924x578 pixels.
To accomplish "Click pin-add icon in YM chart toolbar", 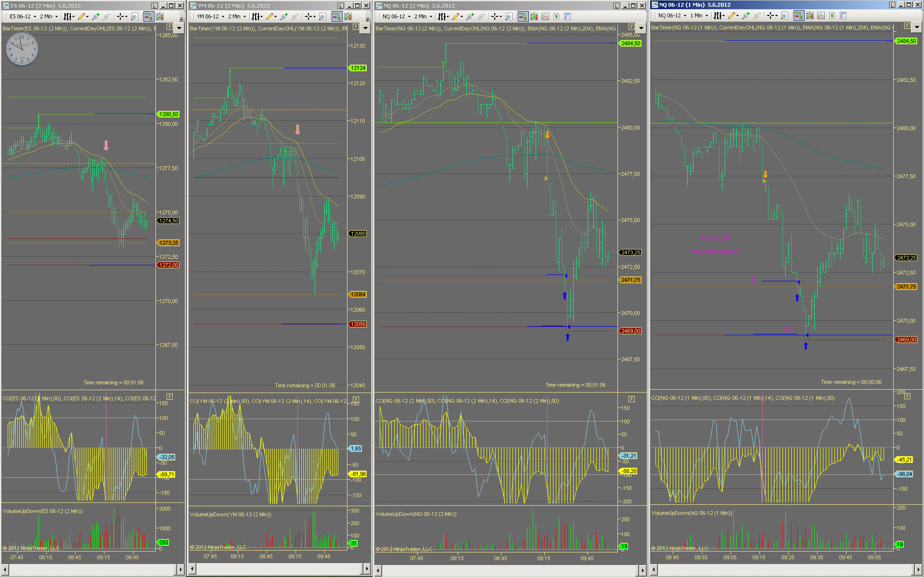I will click(x=283, y=16).
